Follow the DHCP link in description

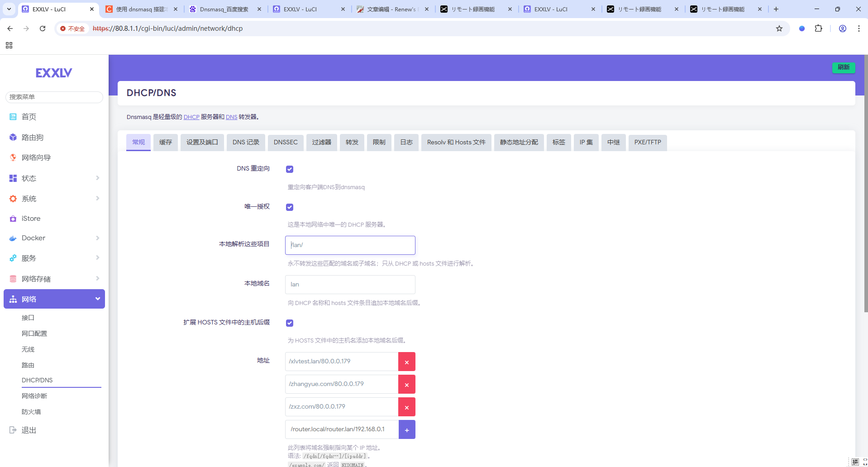(191, 117)
